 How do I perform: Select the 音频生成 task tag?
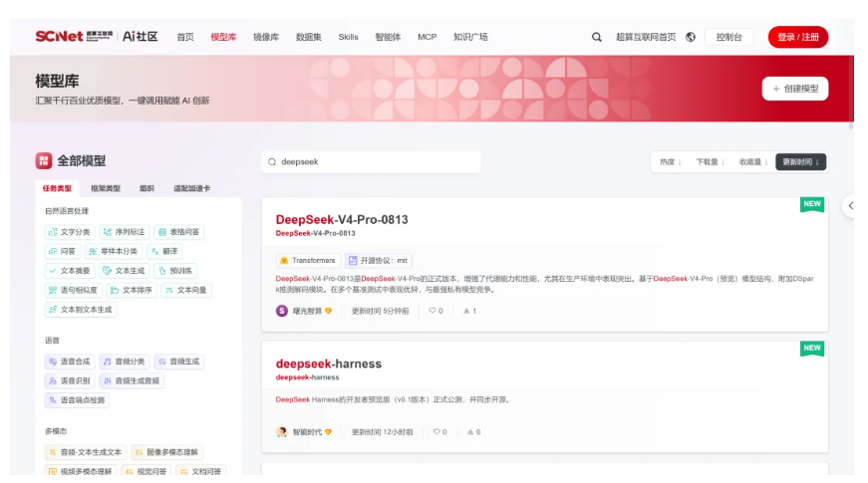178,362
